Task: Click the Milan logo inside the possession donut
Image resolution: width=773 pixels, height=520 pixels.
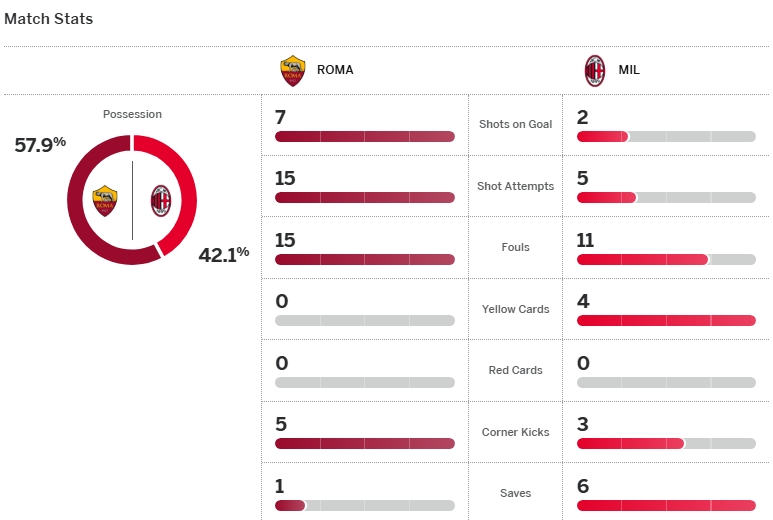Action: (x=160, y=201)
